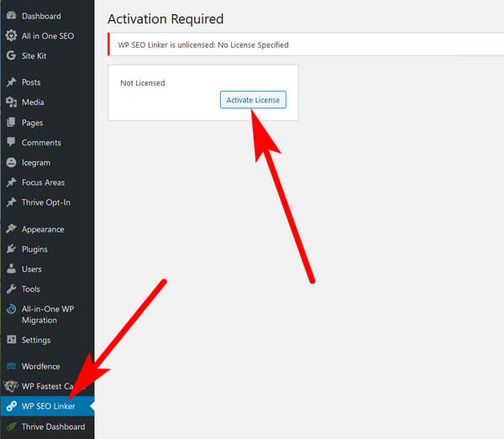
Task: Click the Wordfence shield icon
Action: [x=11, y=366]
